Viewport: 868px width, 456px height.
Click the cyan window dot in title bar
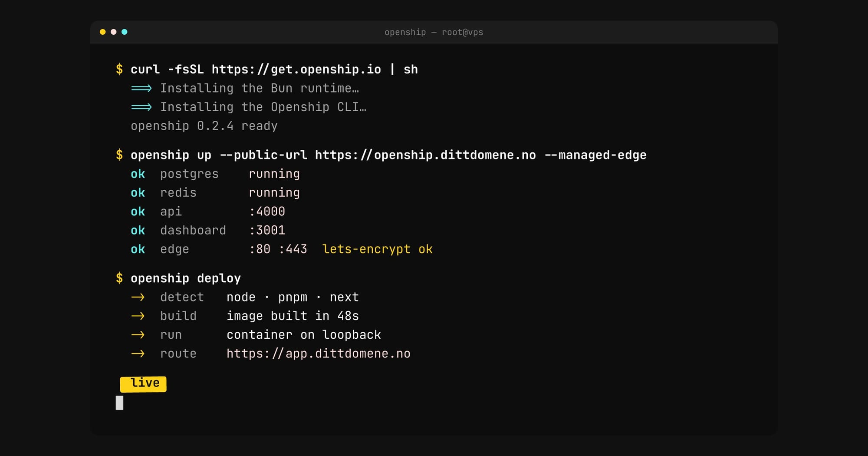point(124,32)
